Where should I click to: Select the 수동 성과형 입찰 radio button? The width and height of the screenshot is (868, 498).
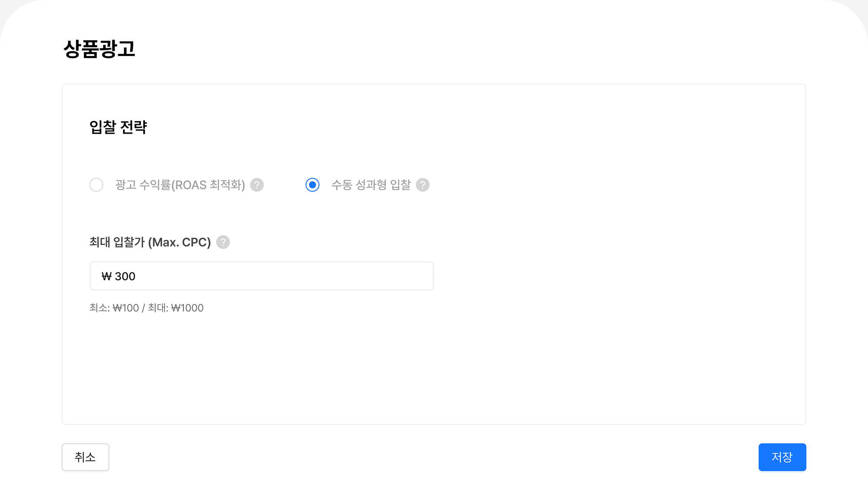tap(312, 185)
